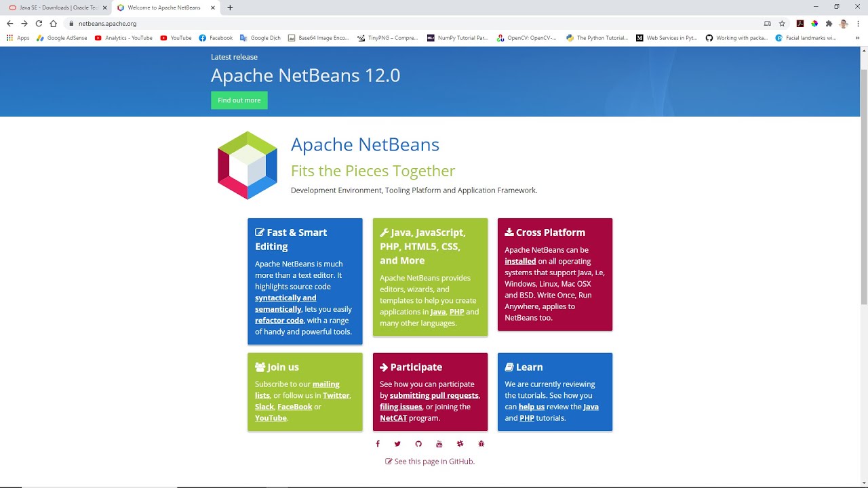The height and width of the screenshot is (488, 868).
Task: Click the Facebook footer icon
Action: (378, 444)
